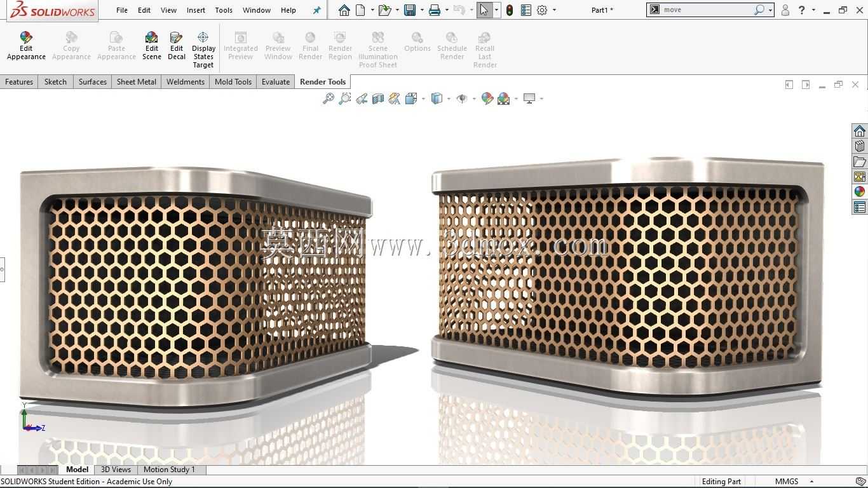Switch to the Sheet Metal tab
Viewport: 868px width, 488px height.
tap(137, 82)
